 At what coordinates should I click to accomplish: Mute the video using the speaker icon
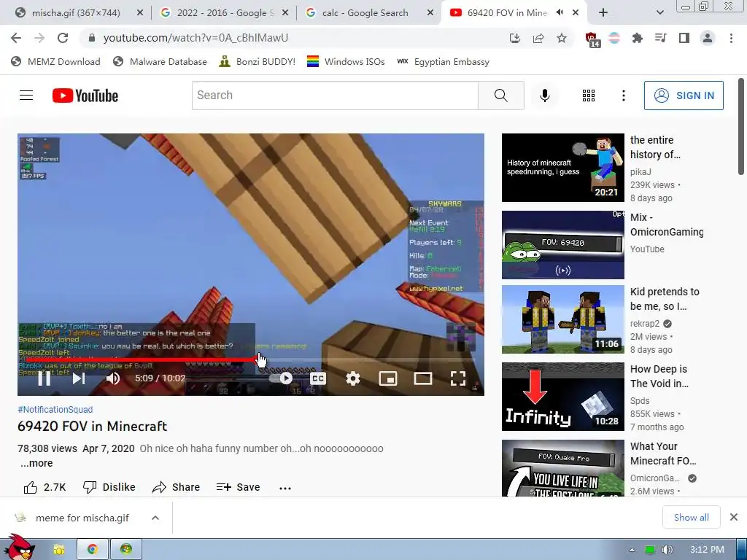tap(113, 378)
